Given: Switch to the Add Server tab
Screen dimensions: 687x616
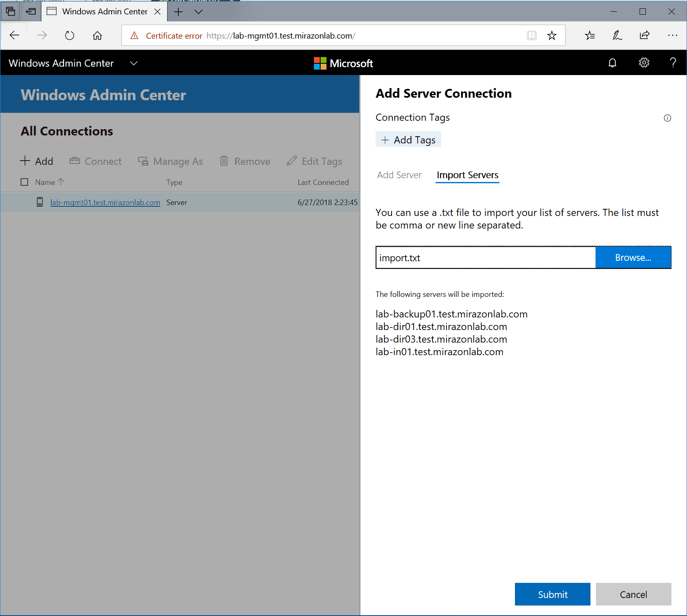Looking at the screenshot, I should 399,175.
